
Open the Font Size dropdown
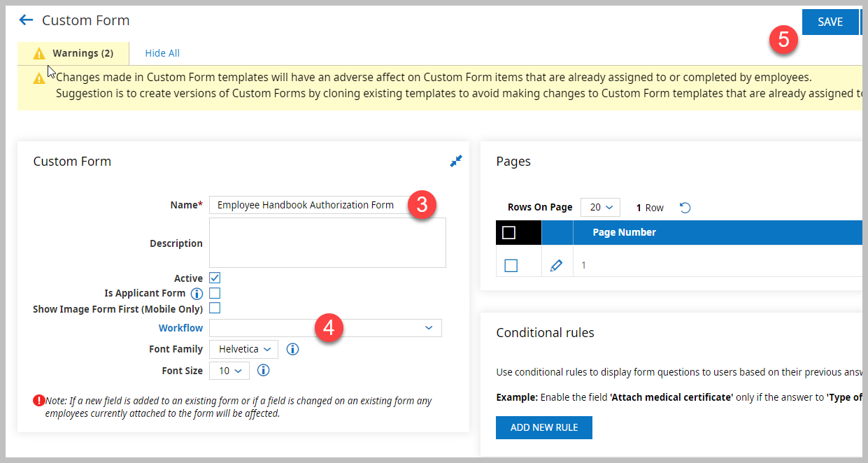tap(229, 371)
